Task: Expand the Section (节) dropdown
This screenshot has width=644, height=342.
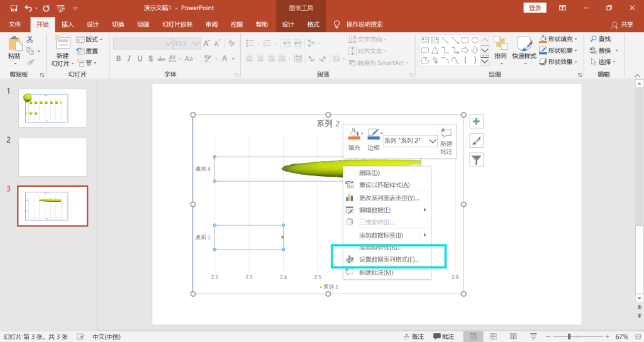Action: point(87,63)
